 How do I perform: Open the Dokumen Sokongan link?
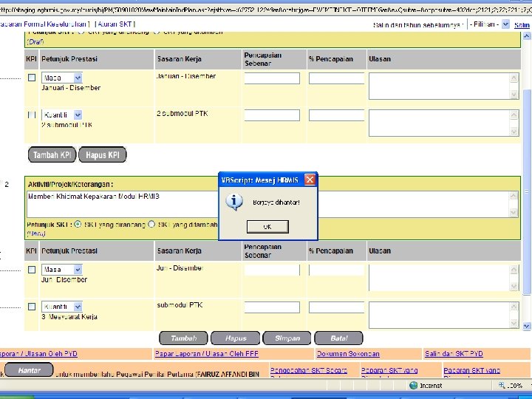pyautogui.click(x=348, y=354)
